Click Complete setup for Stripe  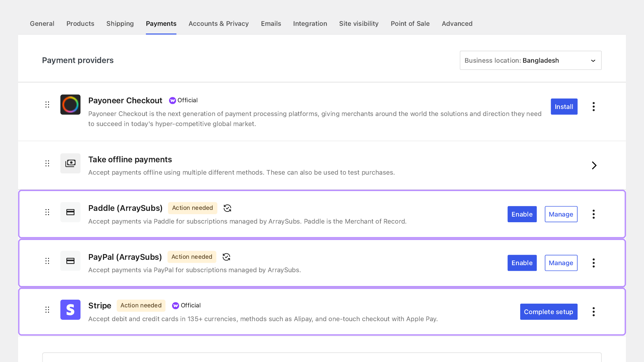coord(549,312)
